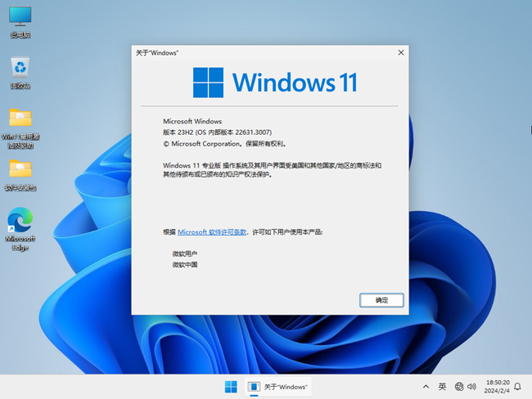532x399 pixels.
Task: Click the Microsoft Windows heading text
Action: pos(192,121)
